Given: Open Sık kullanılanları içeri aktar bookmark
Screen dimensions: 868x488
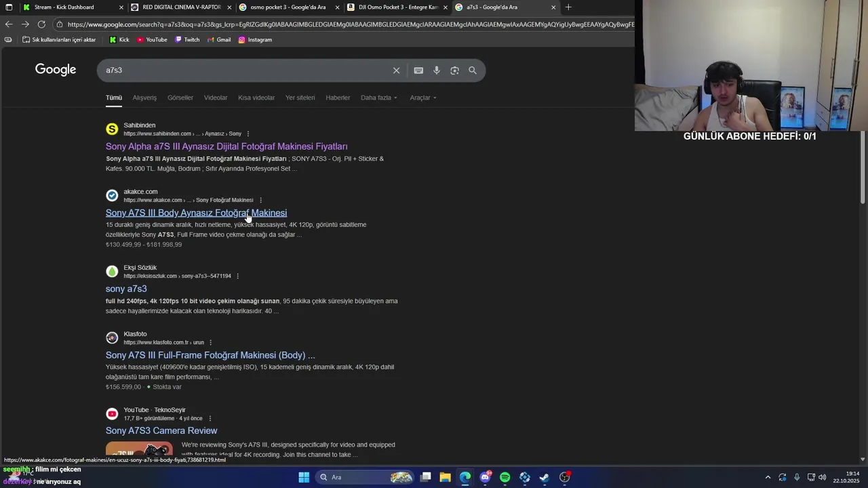Looking at the screenshot, I should 59,39.
